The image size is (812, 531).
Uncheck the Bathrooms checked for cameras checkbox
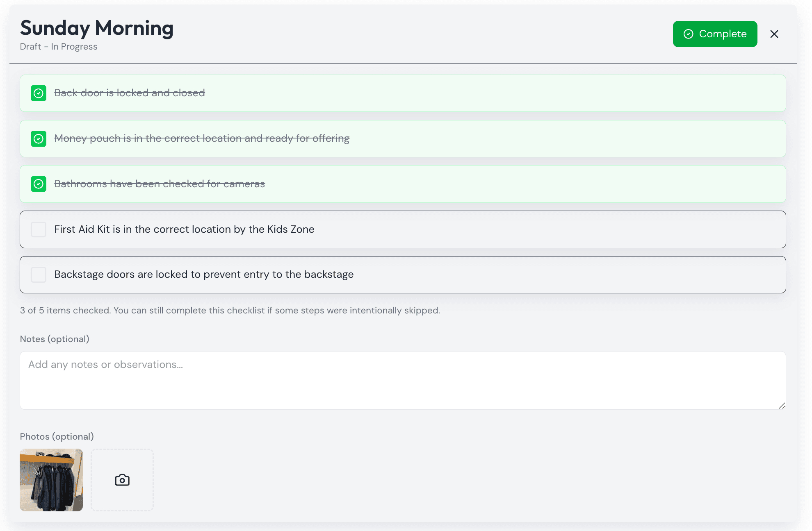point(39,184)
